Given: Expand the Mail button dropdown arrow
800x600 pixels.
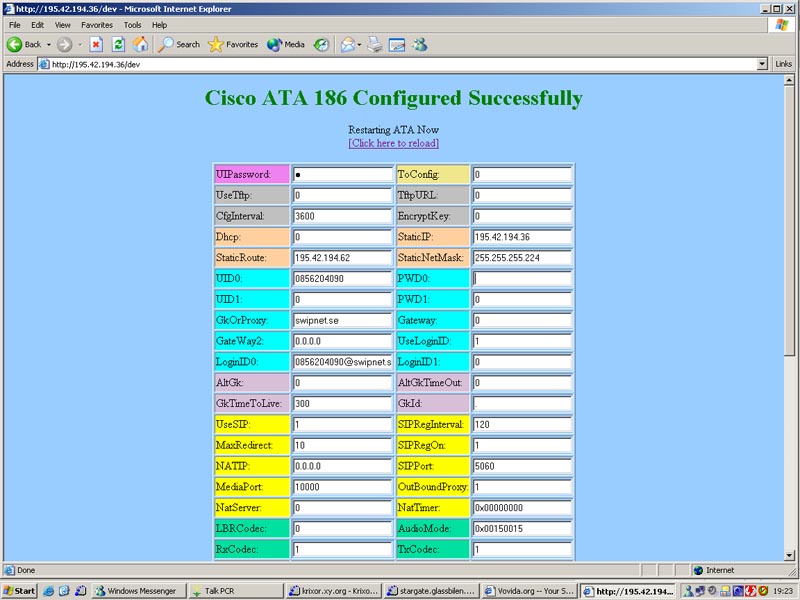Looking at the screenshot, I should (359, 45).
